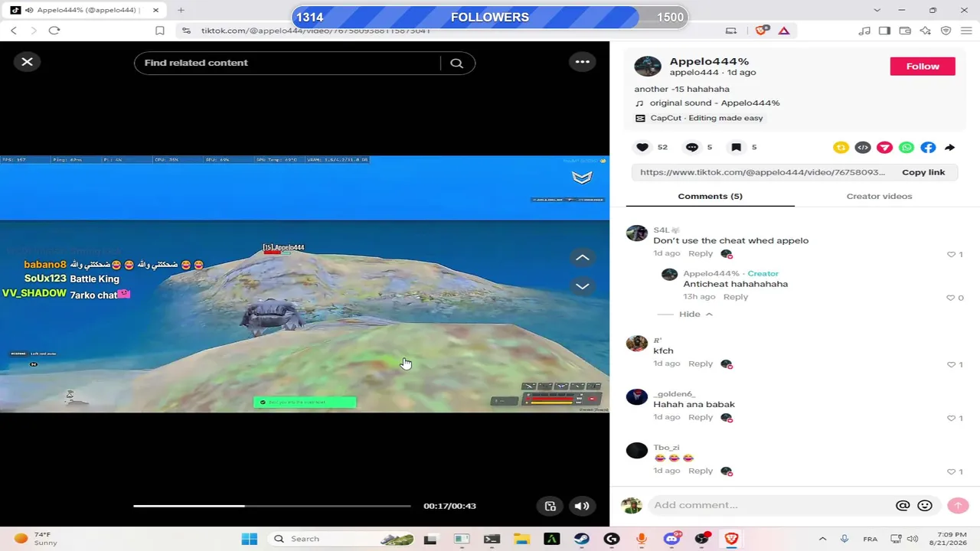Open the File Explorer folder on taskbar
This screenshot has height=551, width=980.
521,539
